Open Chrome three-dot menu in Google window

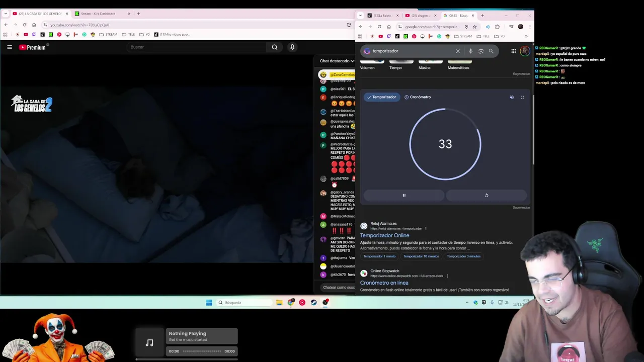(x=529, y=27)
